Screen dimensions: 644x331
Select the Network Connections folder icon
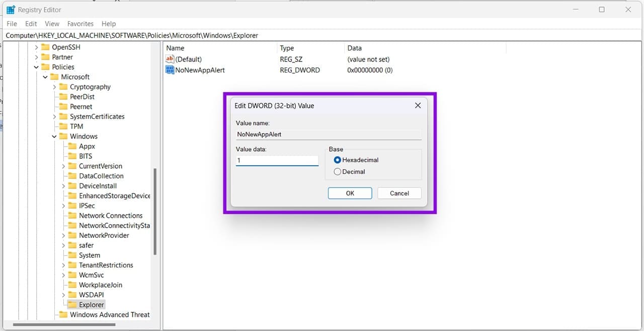(72, 216)
